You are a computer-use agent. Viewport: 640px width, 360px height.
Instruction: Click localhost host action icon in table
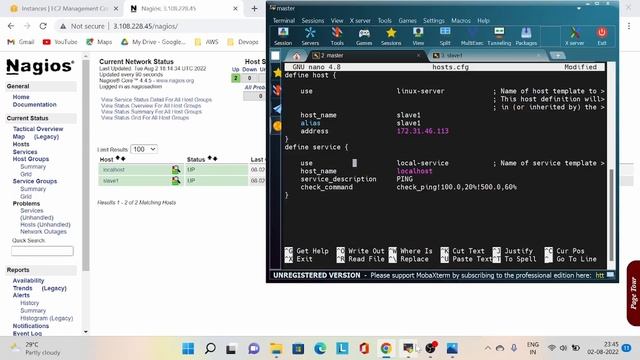click(176, 169)
